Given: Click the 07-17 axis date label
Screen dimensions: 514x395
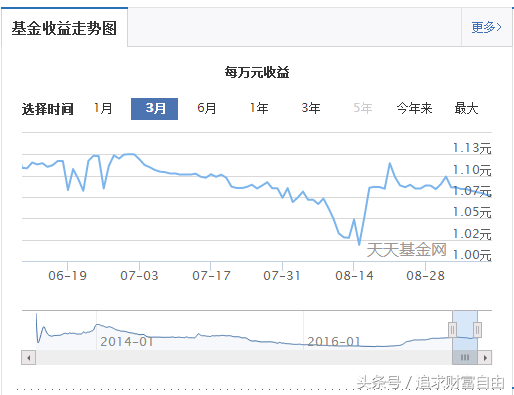Looking at the screenshot, I should pyautogui.click(x=211, y=276).
